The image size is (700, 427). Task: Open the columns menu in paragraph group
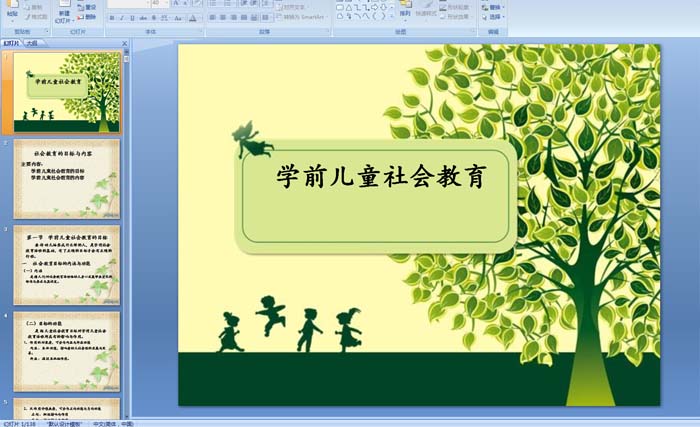click(266, 17)
